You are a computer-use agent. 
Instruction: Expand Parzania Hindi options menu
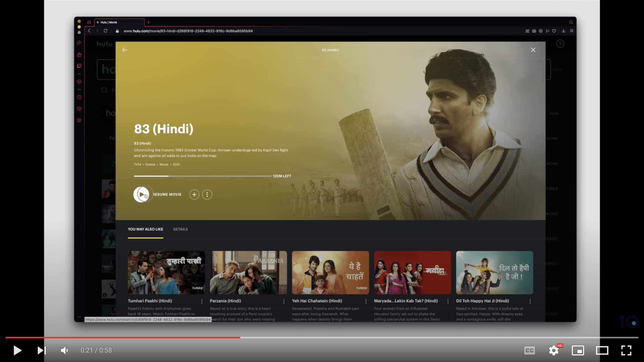click(283, 301)
